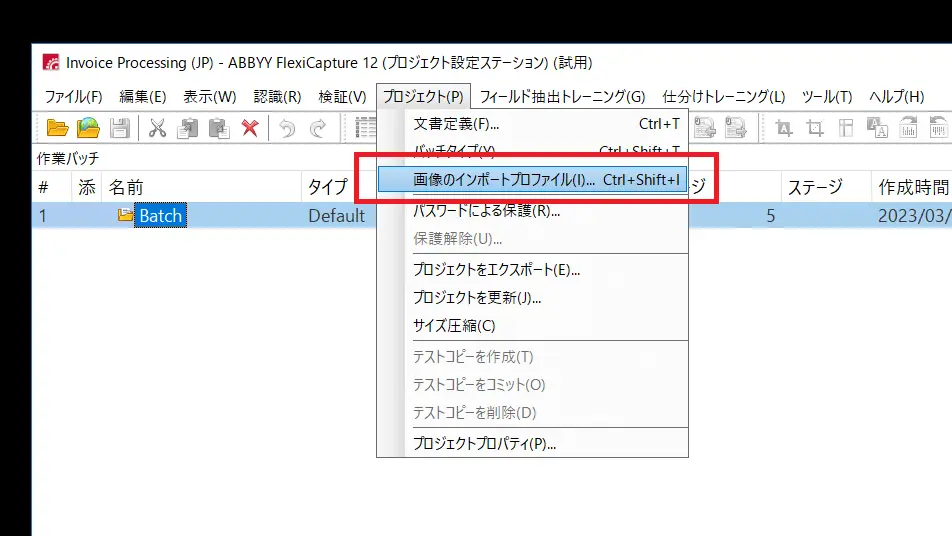Sort by the ステージ column header
952x536 pixels.
826,186
